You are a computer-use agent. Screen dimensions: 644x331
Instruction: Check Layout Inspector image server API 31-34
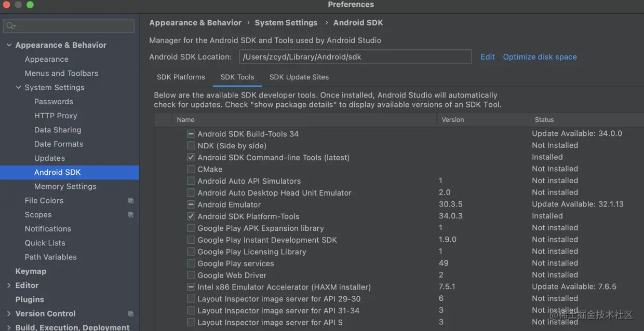click(191, 311)
